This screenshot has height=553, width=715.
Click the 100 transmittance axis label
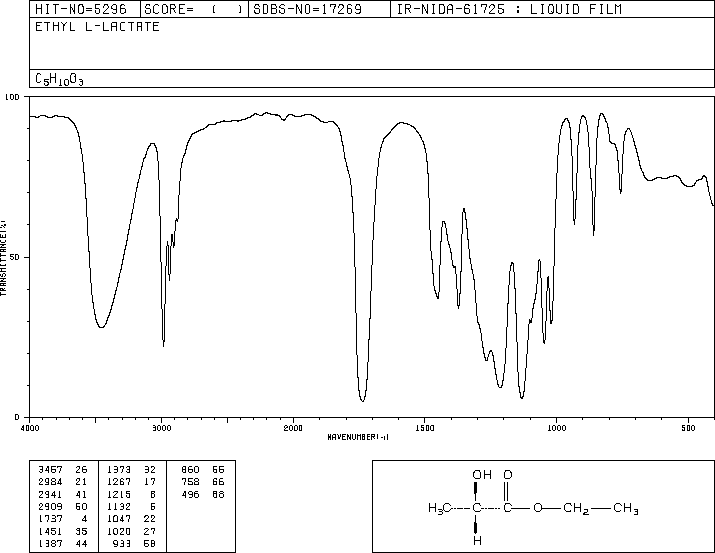coord(12,97)
